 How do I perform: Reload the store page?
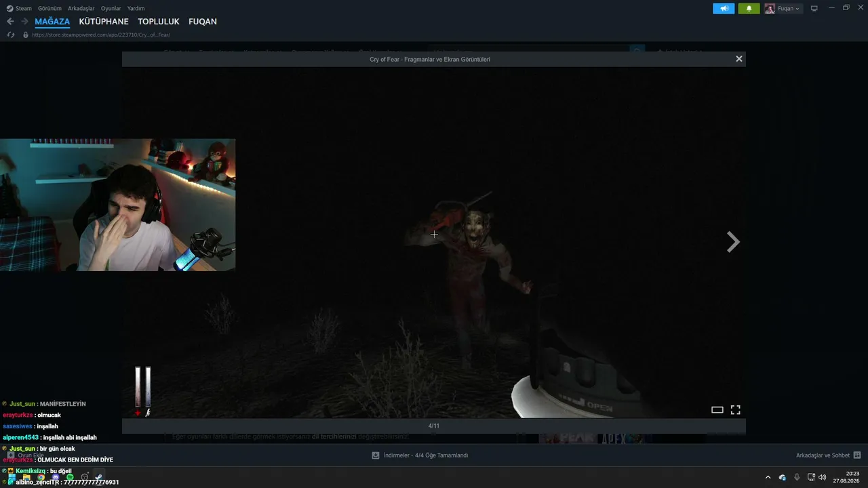[x=11, y=35]
